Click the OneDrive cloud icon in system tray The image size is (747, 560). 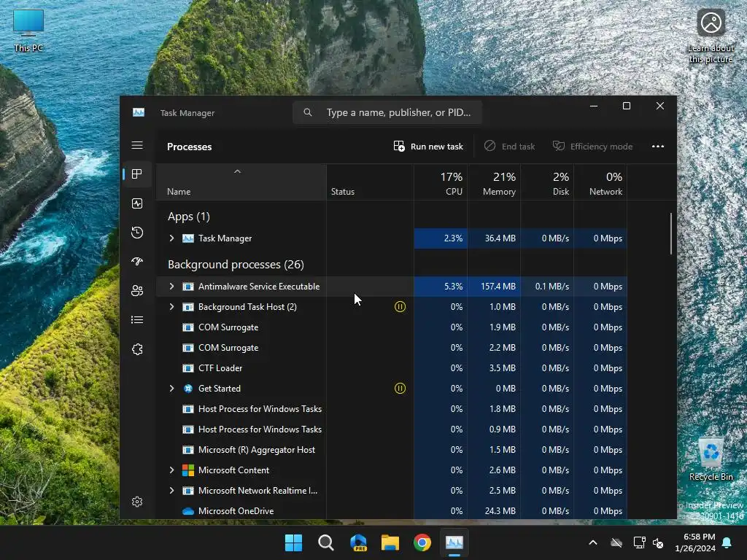pyautogui.click(x=616, y=542)
